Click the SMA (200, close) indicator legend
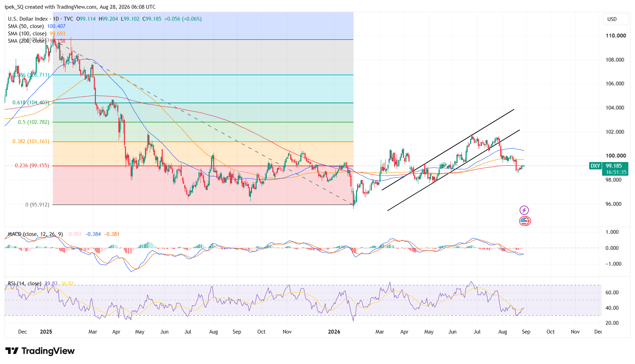 [x=27, y=41]
